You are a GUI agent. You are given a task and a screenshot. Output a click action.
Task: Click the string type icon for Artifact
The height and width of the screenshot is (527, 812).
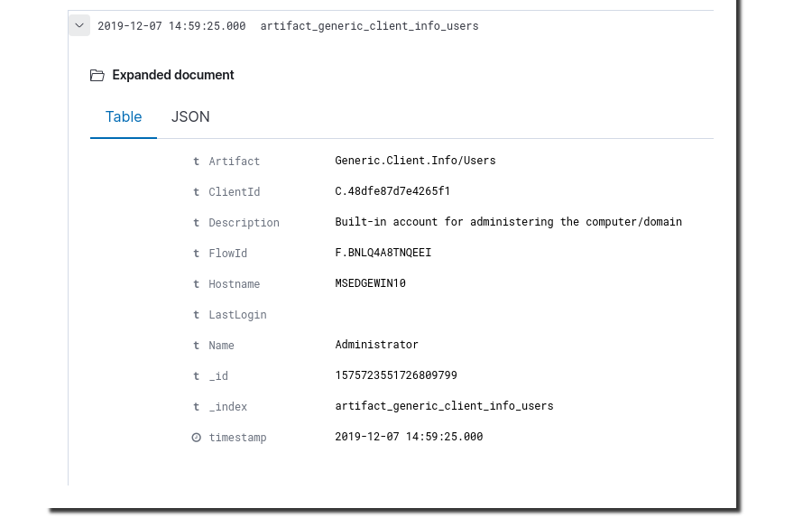point(197,162)
